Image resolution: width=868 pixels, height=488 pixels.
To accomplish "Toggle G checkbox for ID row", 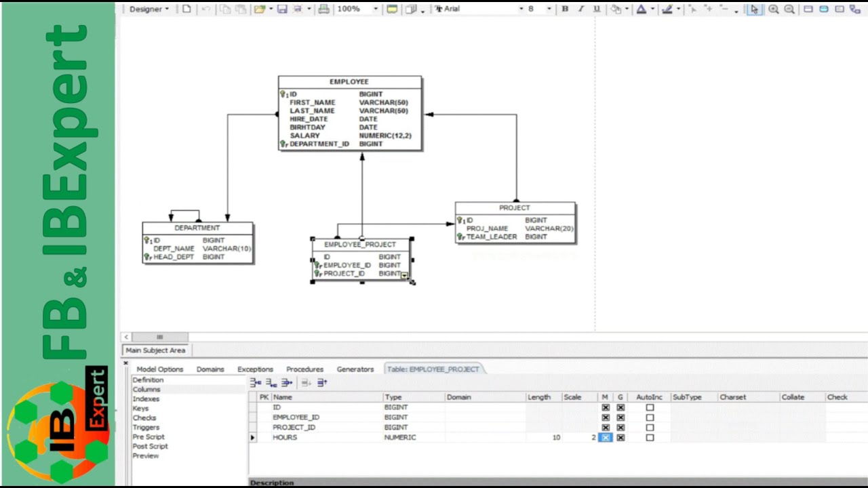I will pyautogui.click(x=620, y=407).
